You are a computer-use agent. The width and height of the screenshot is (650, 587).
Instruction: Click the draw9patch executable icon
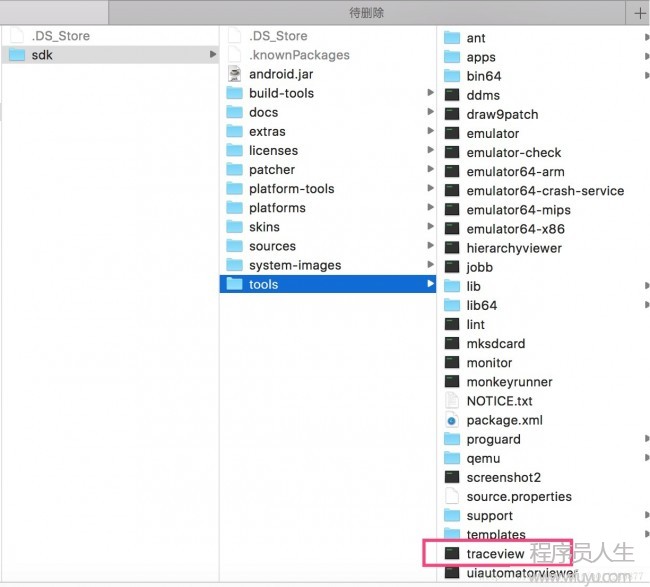point(452,114)
